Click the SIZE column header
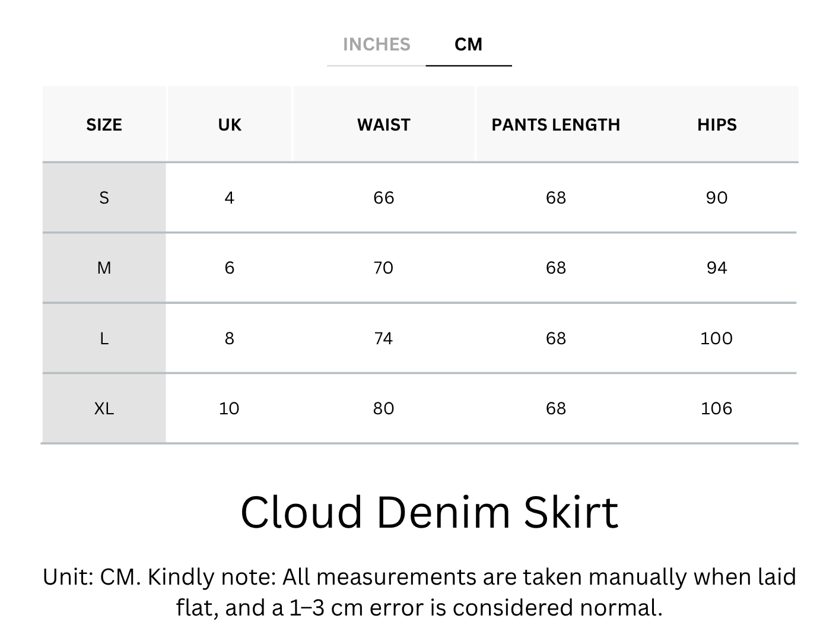 pyautogui.click(x=104, y=125)
